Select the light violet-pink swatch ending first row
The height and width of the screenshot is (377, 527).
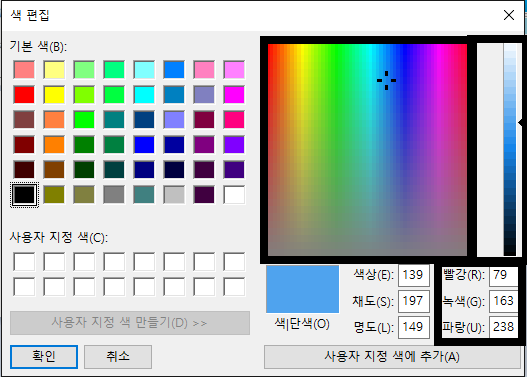pyautogui.click(x=234, y=70)
